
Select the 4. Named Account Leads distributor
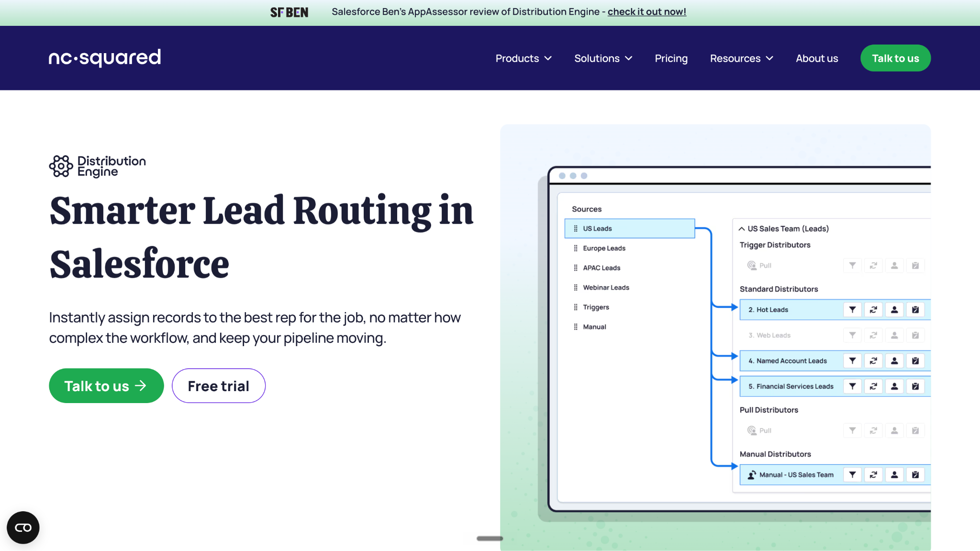835,361
